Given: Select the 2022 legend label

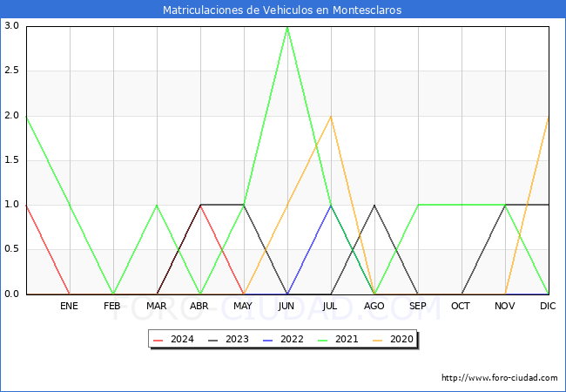Looking at the screenshot, I should pyautogui.click(x=292, y=340).
